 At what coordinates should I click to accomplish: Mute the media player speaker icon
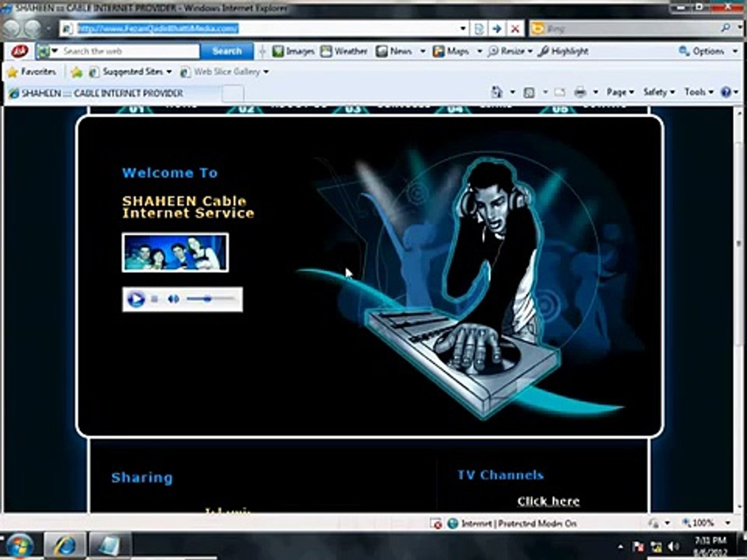click(173, 299)
